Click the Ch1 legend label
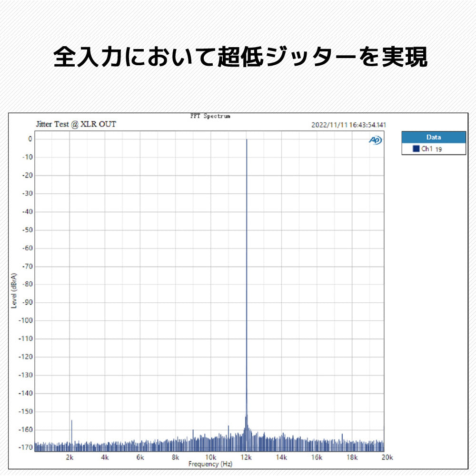 tap(426, 149)
